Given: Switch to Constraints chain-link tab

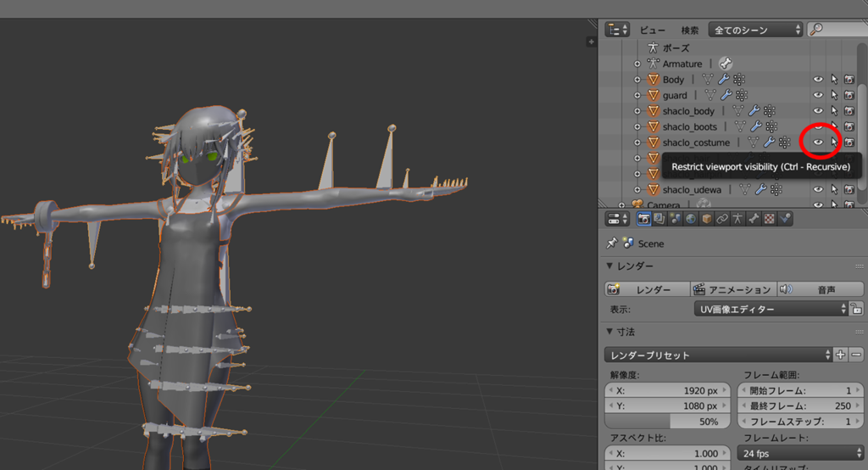Looking at the screenshot, I should click(x=722, y=219).
